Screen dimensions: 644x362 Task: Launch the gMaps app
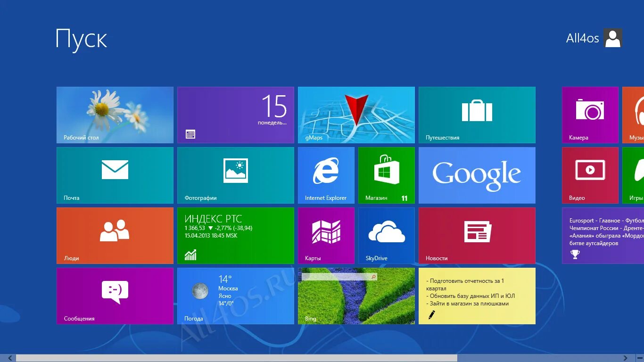[x=356, y=115]
